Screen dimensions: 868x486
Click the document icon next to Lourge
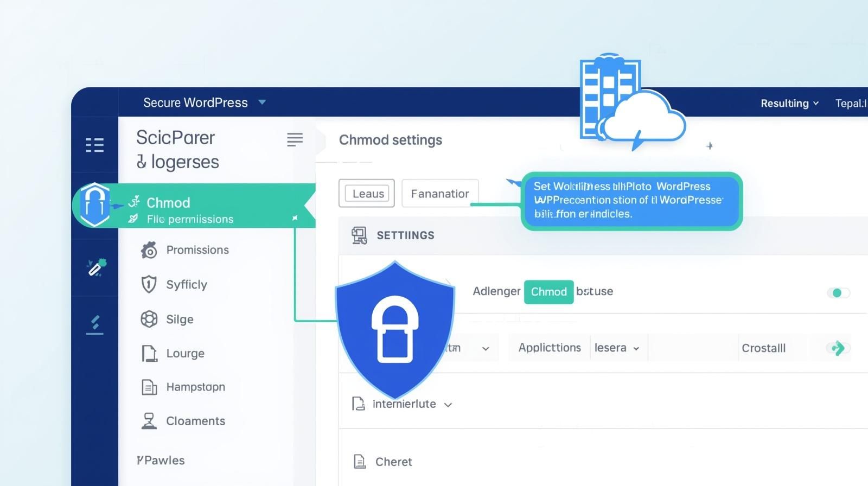click(x=149, y=353)
